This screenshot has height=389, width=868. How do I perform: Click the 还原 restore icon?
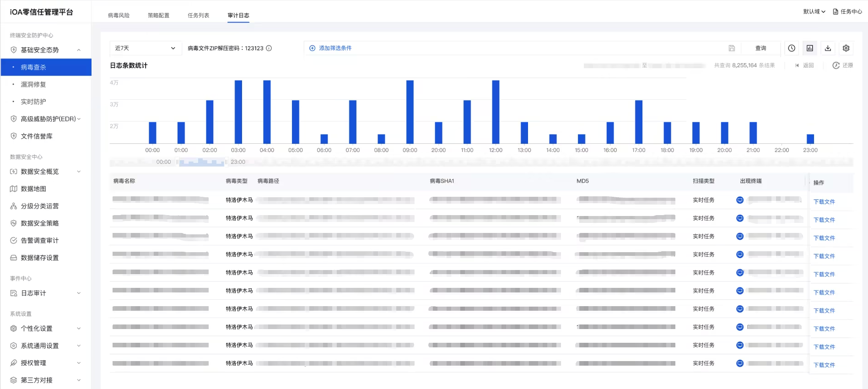click(836, 65)
